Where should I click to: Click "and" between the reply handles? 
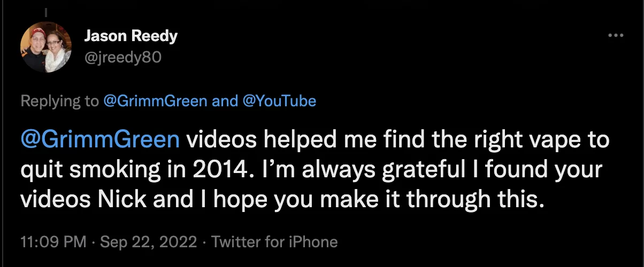tap(225, 101)
